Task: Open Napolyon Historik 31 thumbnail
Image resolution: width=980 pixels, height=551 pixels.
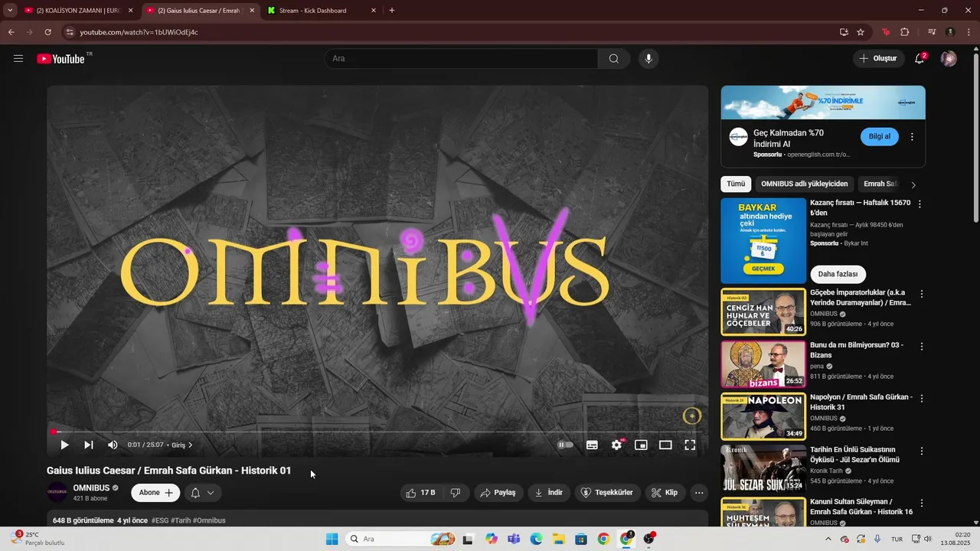Action: 763,416
